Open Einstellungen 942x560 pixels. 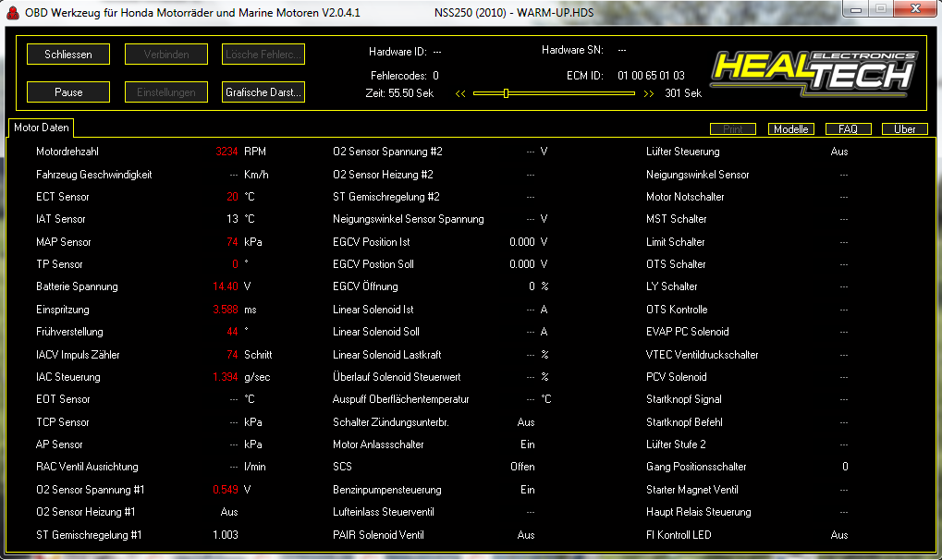pyautogui.click(x=166, y=92)
